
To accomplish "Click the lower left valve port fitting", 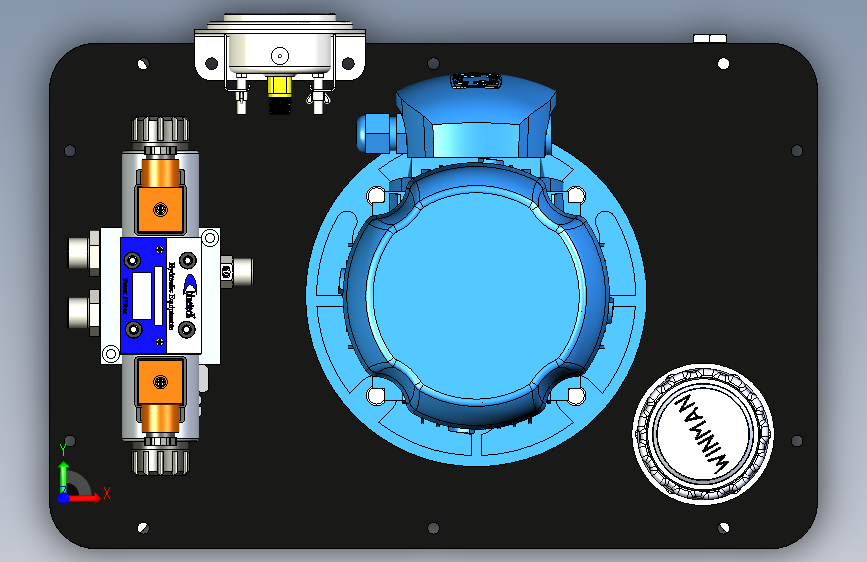I will pyautogui.click(x=83, y=312).
